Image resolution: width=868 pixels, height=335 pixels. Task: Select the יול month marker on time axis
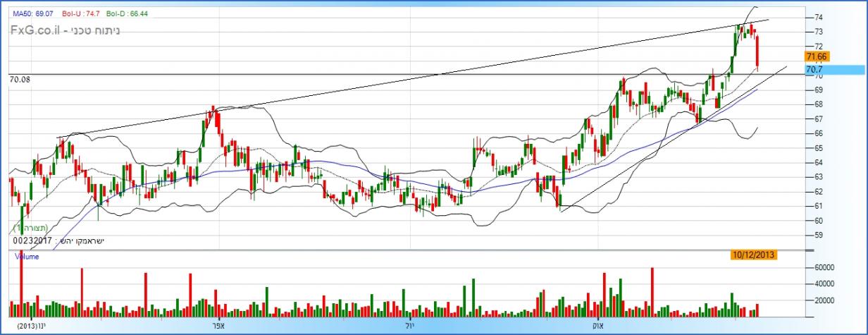tap(409, 327)
